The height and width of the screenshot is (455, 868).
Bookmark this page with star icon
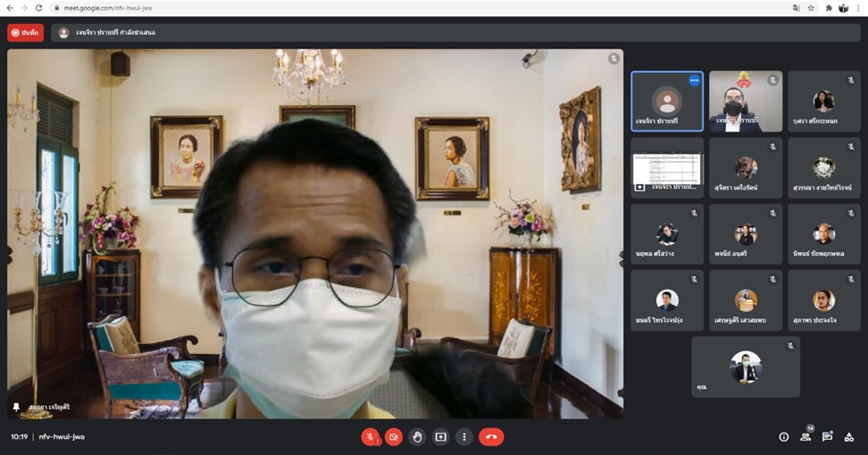click(x=811, y=7)
